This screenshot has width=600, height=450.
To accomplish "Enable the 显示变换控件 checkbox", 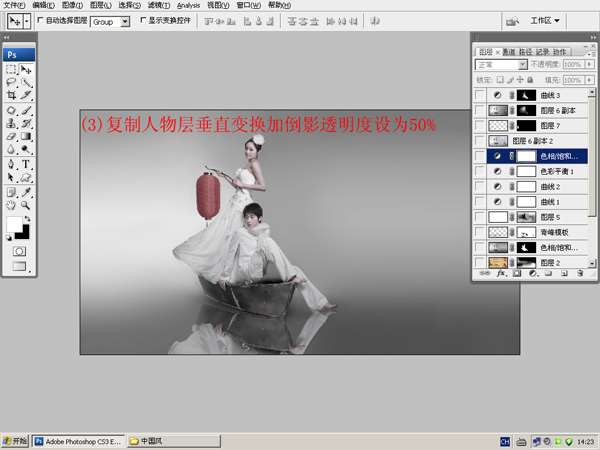I will (x=143, y=20).
